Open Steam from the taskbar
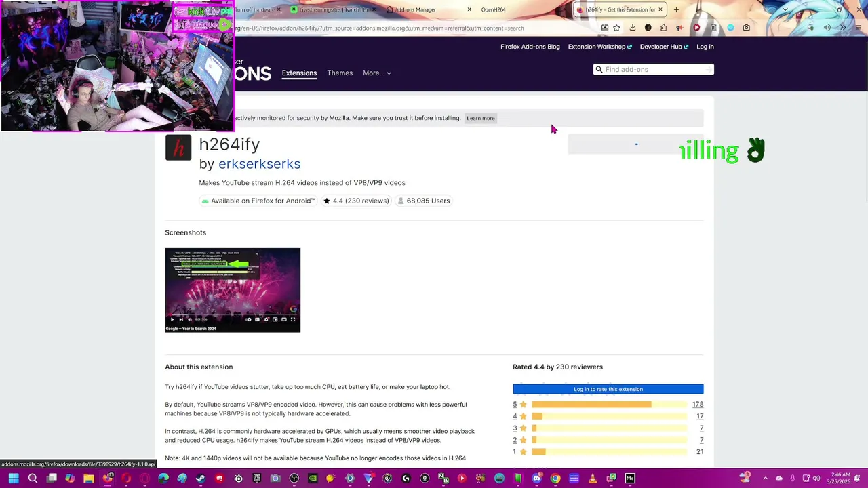Screen dimensions: 868x488 click(201, 479)
